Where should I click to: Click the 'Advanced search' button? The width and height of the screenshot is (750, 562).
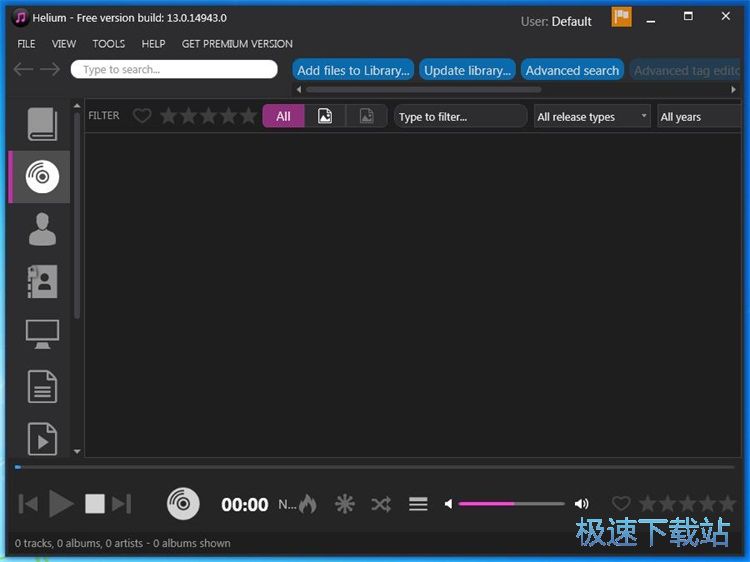tap(572, 70)
